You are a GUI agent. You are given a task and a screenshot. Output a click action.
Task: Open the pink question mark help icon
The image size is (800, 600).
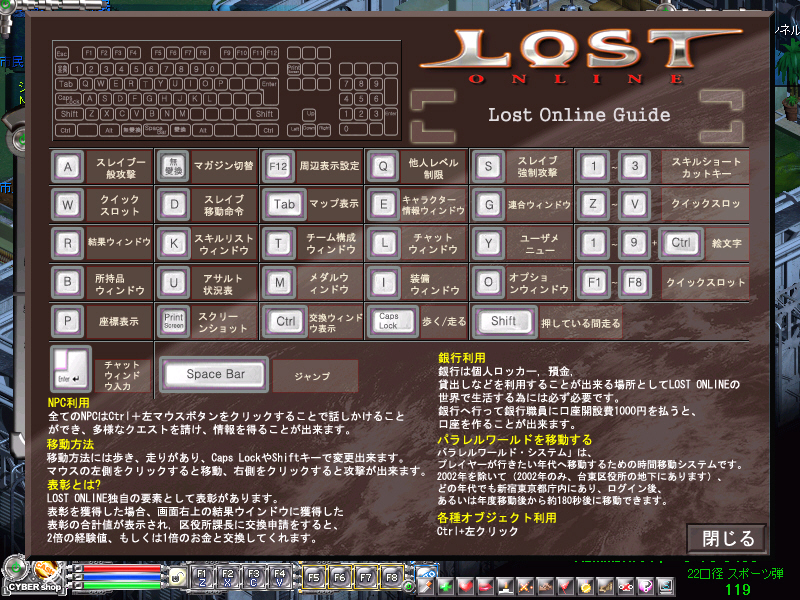click(644, 586)
